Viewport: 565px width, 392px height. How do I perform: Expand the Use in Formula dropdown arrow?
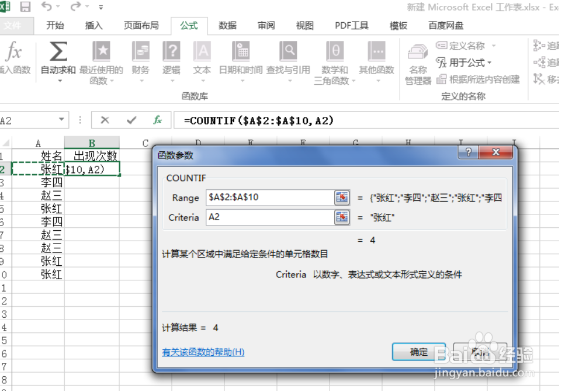pos(489,63)
